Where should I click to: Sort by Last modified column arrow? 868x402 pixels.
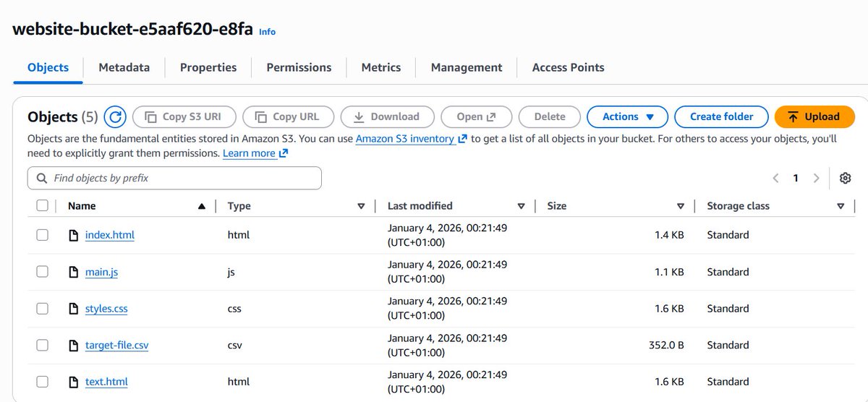pos(521,206)
